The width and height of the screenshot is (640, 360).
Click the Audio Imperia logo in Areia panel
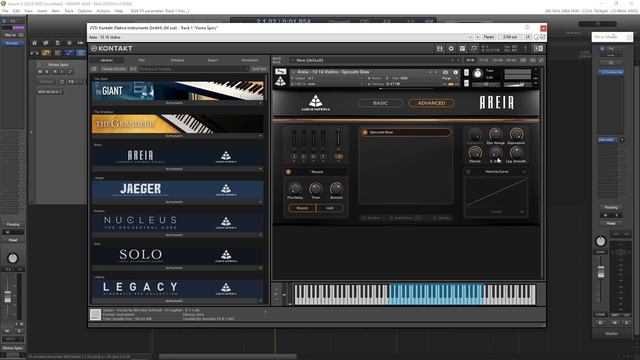[x=316, y=103]
